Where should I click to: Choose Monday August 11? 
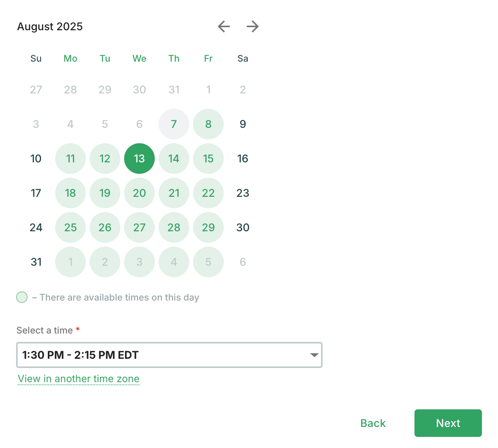(70, 159)
